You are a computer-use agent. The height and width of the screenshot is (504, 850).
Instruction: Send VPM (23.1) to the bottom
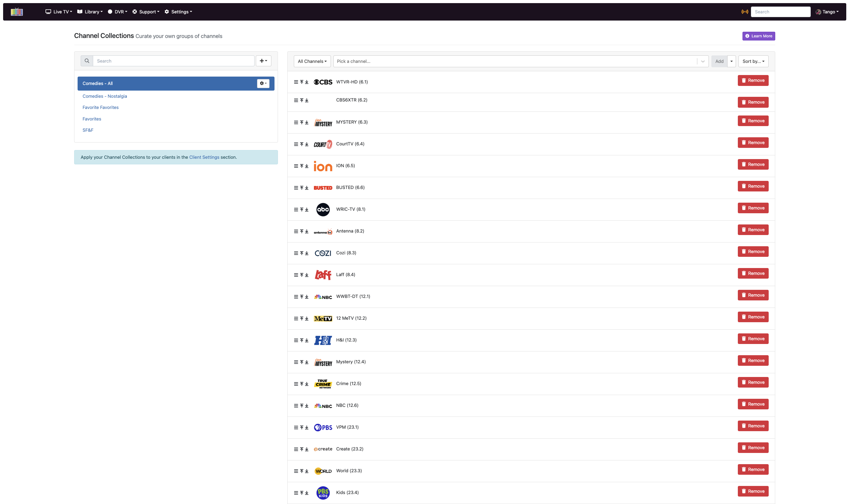click(x=307, y=427)
